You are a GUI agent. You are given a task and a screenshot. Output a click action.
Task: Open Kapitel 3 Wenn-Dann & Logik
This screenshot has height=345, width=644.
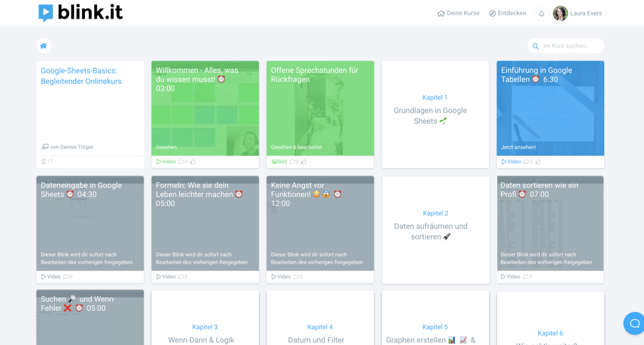click(205, 318)
